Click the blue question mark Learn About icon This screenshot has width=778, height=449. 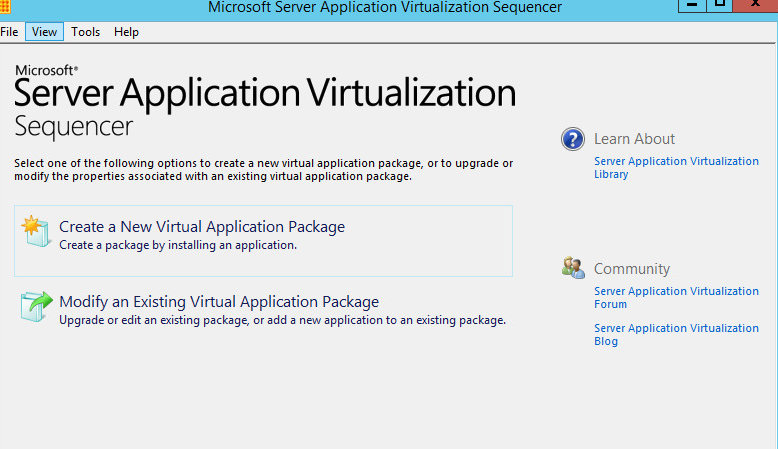(573, 139)
